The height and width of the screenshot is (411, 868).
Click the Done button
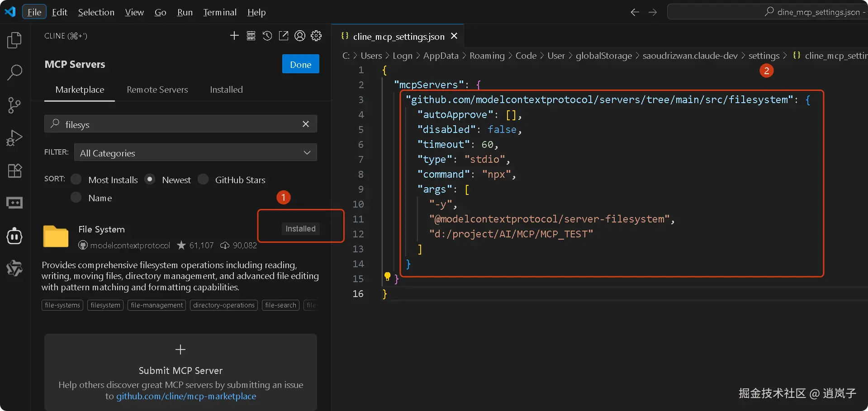coord(300,64)
